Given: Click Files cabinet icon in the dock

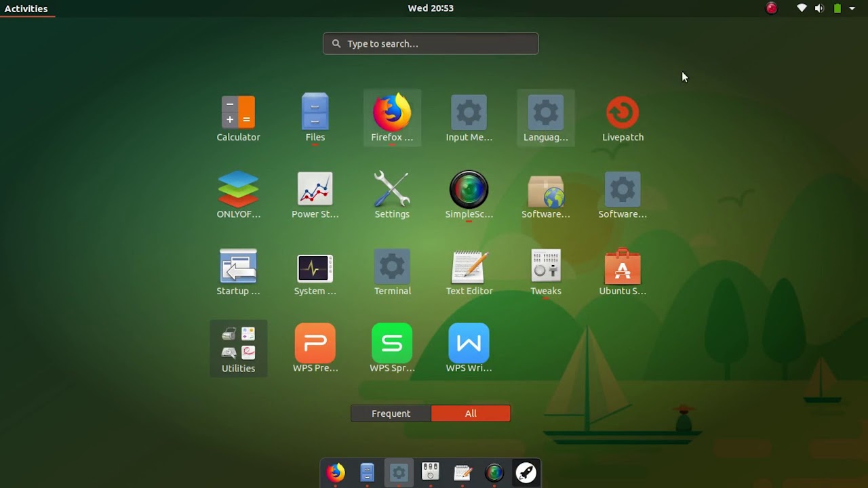Looking at the screenshot, I should coord(367,472).
